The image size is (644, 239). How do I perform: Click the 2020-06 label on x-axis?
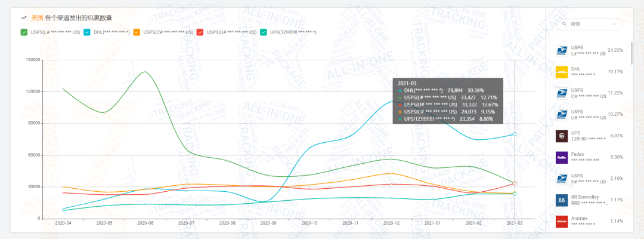(146, 223)
